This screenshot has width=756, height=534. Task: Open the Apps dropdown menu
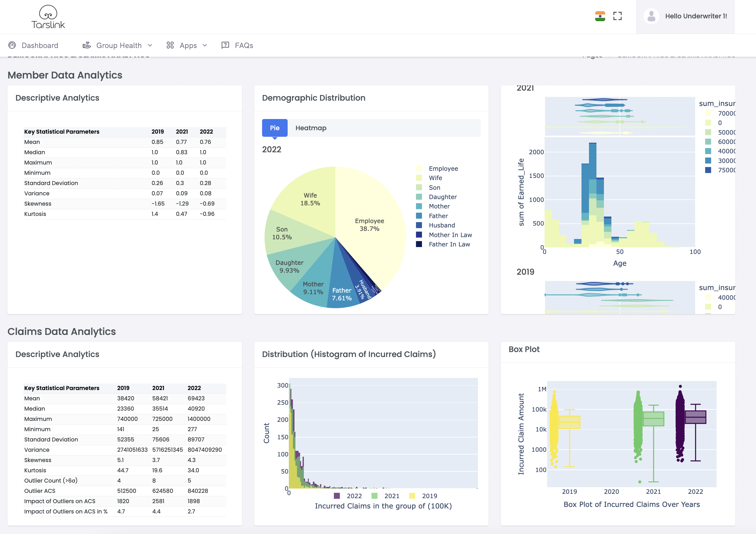(x=204, y=45)
